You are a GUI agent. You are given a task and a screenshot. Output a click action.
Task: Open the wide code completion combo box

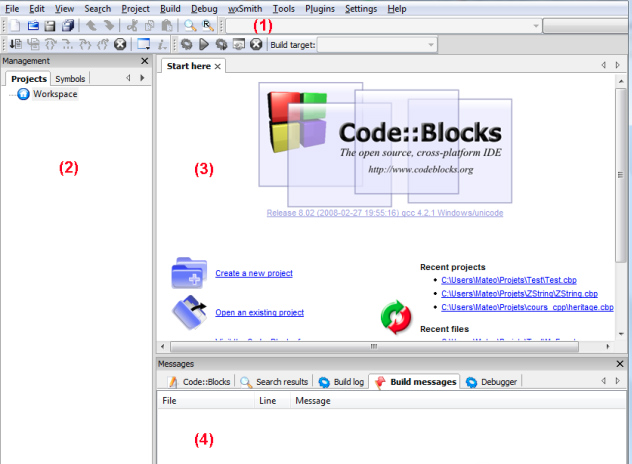383,26
